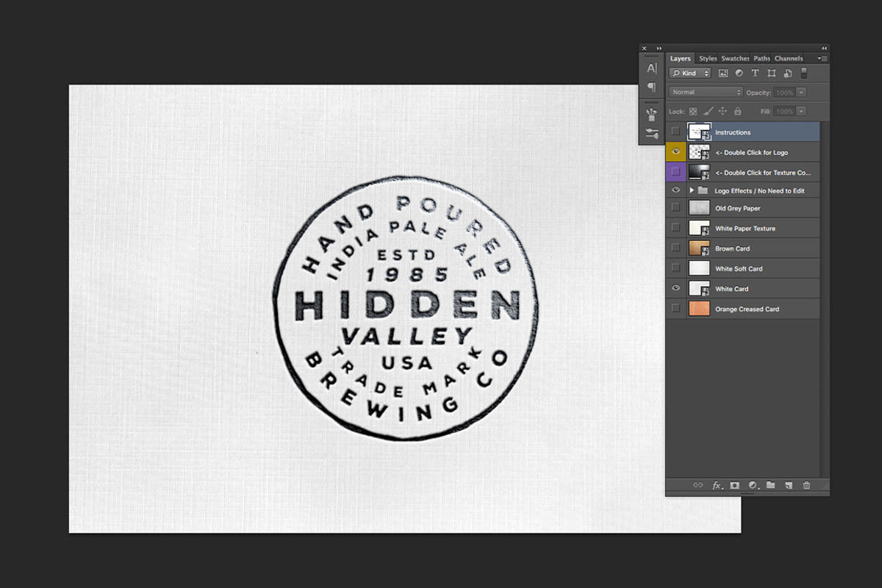
Task: Click the Fill value field
Action: click(x=784, y=111)
